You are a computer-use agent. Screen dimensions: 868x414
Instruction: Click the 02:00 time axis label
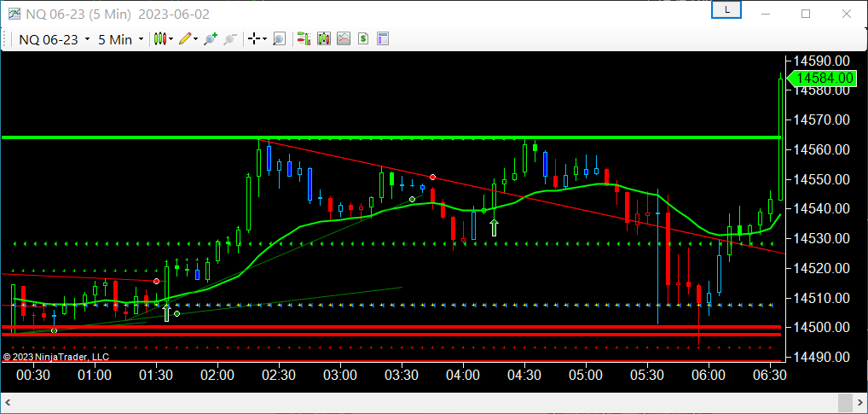click(x=217, y=375)
